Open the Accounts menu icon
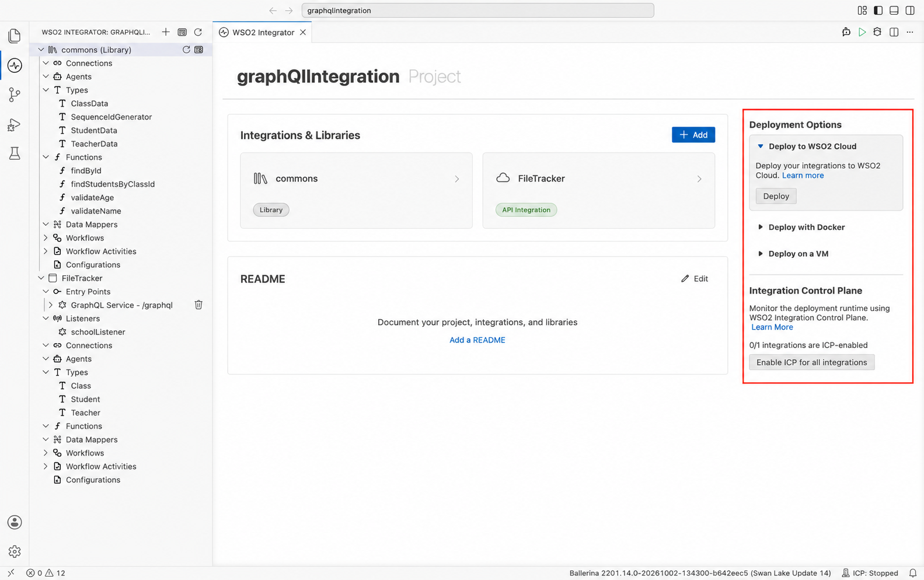Image resolution: width=924 pixels, height=580 pixels. point(15,522)
